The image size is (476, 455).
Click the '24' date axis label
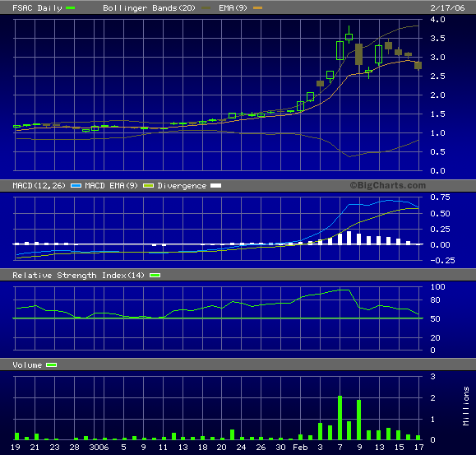241,448
